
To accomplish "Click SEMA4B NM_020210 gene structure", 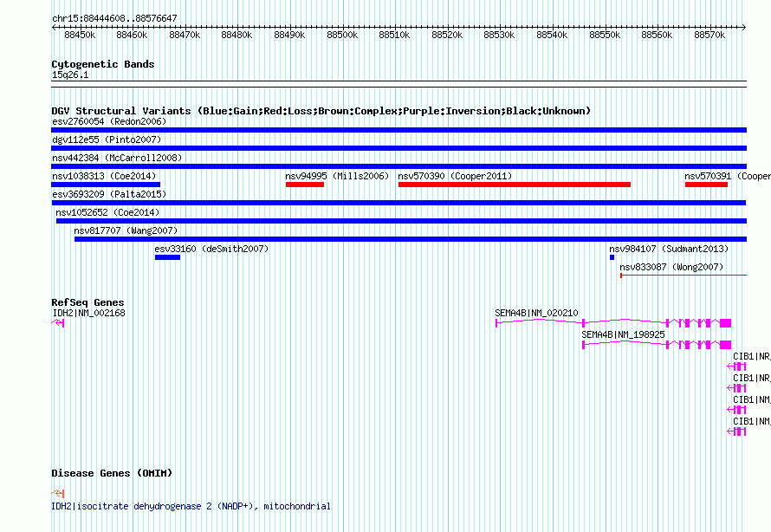I will [x=613, y=323].
